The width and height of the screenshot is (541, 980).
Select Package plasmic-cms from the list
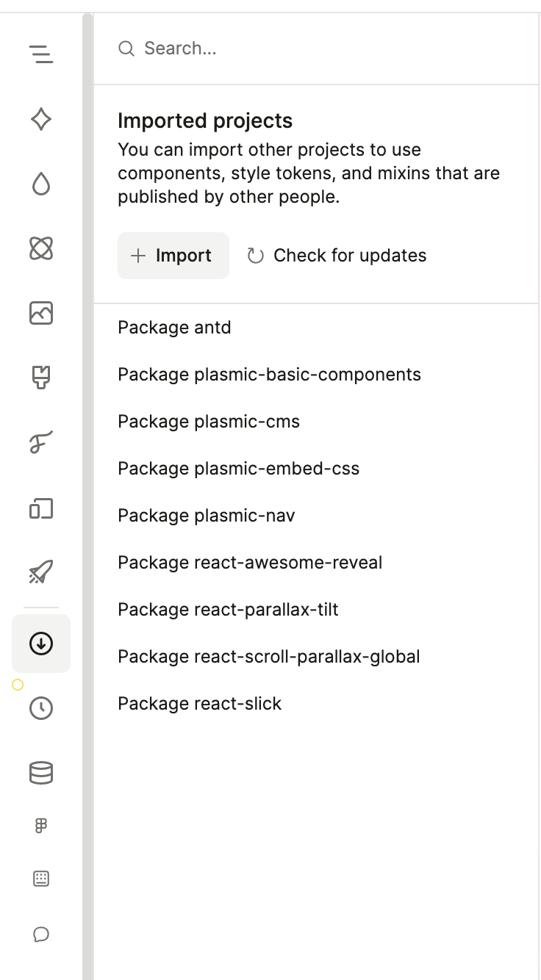[x=209, y=422]
